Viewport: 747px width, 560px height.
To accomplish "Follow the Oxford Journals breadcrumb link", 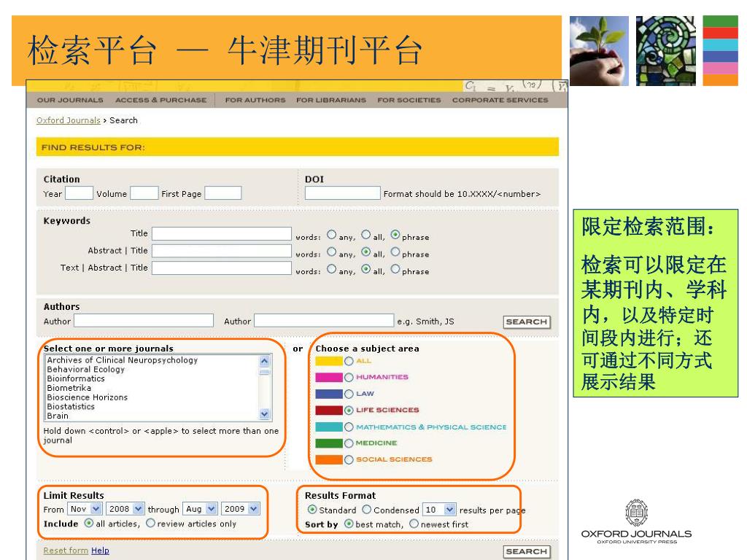I will [68, 120].
